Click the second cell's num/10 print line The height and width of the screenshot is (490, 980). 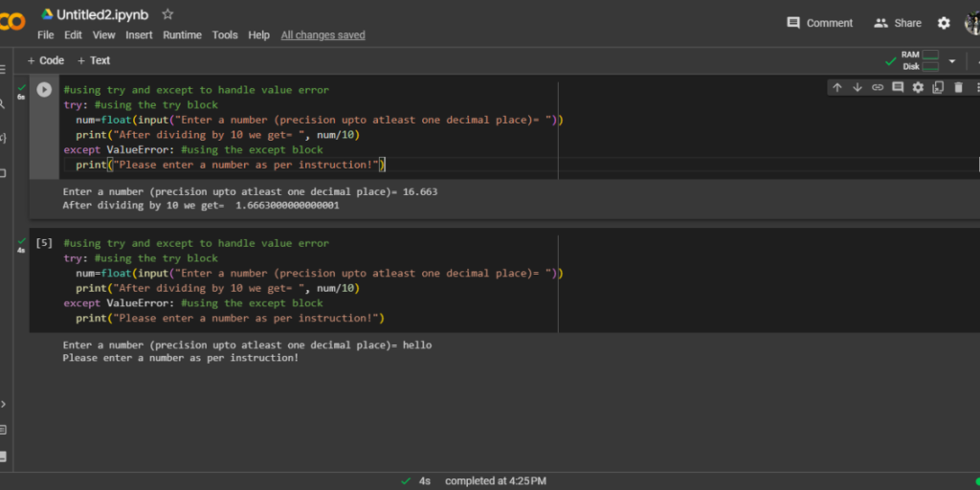pyautogui.click(x=218, y=288)
